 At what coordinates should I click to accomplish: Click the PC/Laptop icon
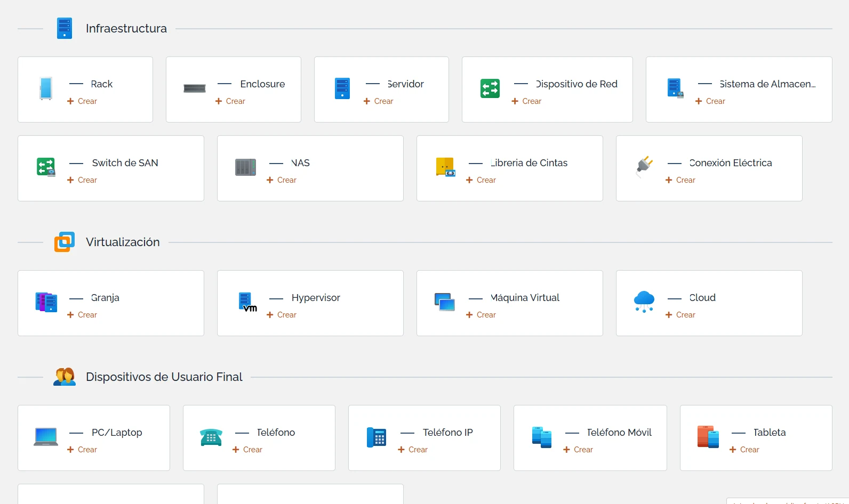point(46,437)
